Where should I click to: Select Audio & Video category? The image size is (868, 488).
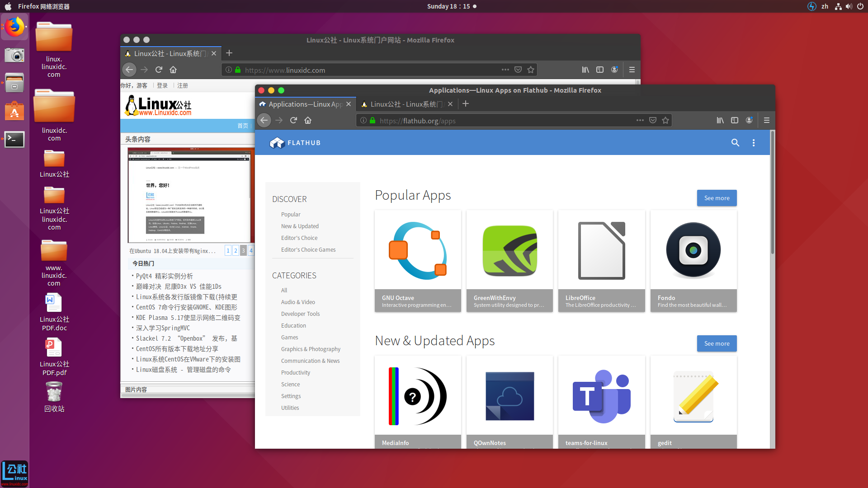coord(298,302)
